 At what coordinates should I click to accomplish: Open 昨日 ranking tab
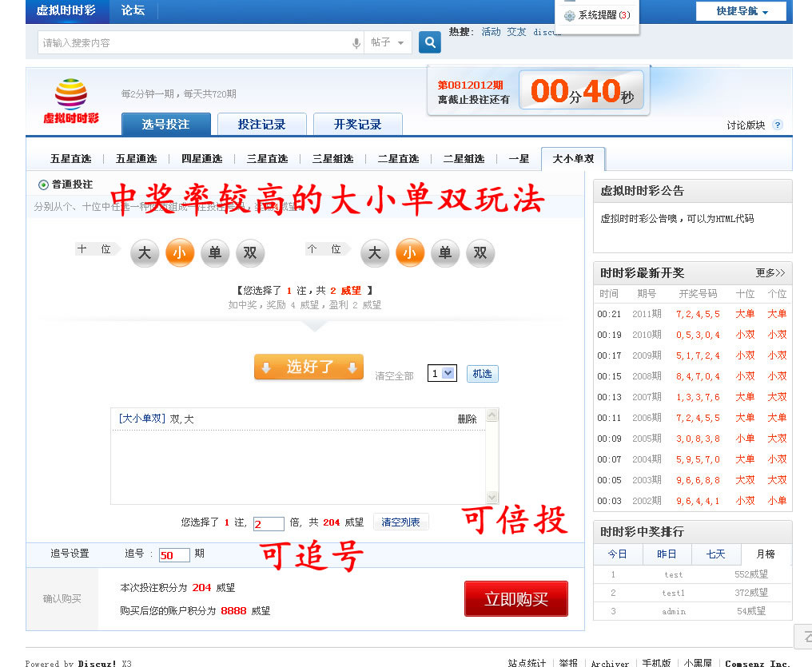pos(667,554)
